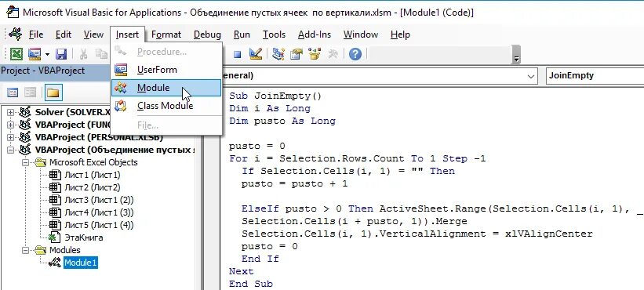The image size is (644, 290).
Task: Open the View menu
Action: click(x=93, y=34)
